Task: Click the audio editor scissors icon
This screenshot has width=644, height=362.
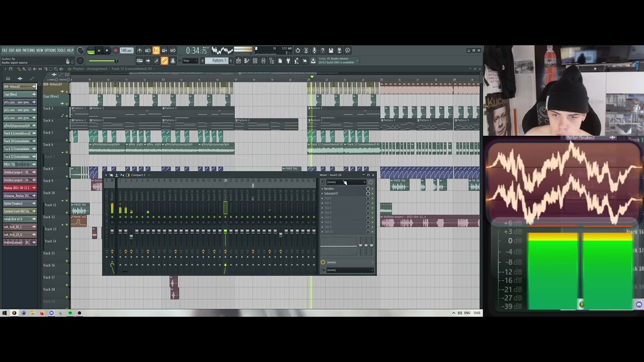Action: 306,50
